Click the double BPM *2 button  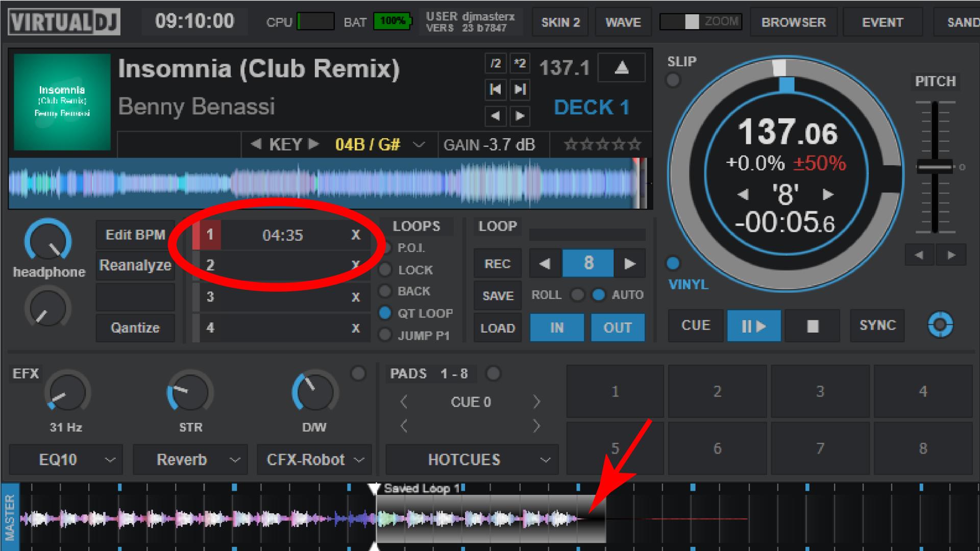tap(520, 64)
